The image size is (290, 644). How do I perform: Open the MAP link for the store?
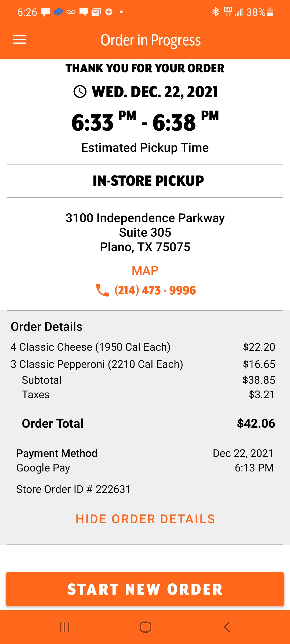pyautogui.click(x=145, y=270)
